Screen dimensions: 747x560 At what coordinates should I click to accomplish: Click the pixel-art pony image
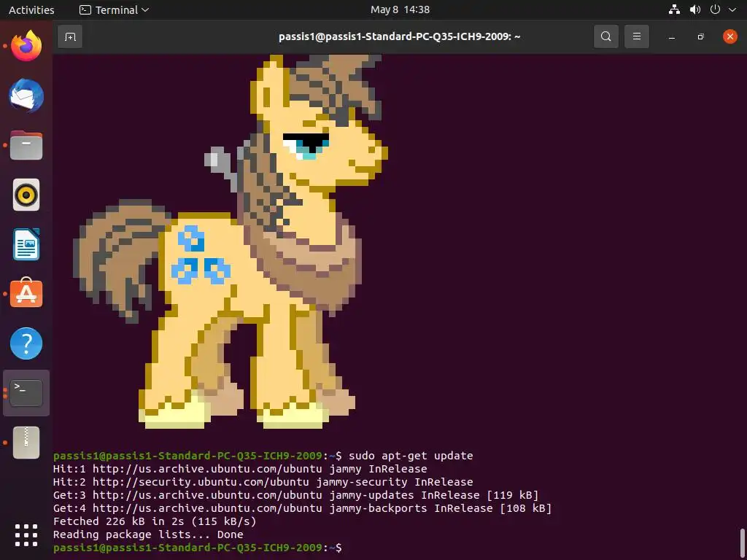click(231, 241)
